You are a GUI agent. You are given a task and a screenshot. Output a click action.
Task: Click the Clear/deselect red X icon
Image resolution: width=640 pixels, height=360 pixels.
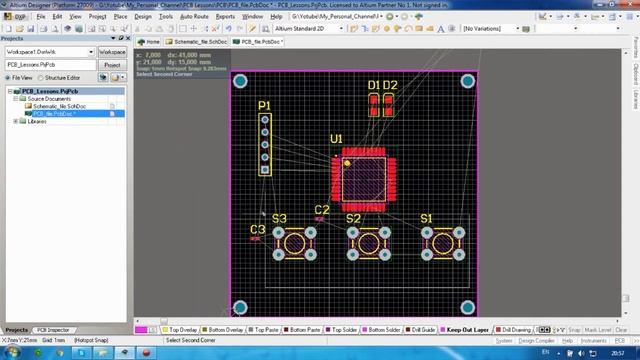point(216,29)
